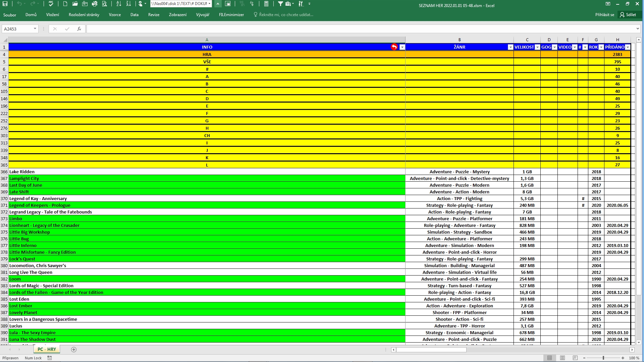Click Přihlásit se link
The width and height of the screenshot is (644, 362).
[604, 15]
